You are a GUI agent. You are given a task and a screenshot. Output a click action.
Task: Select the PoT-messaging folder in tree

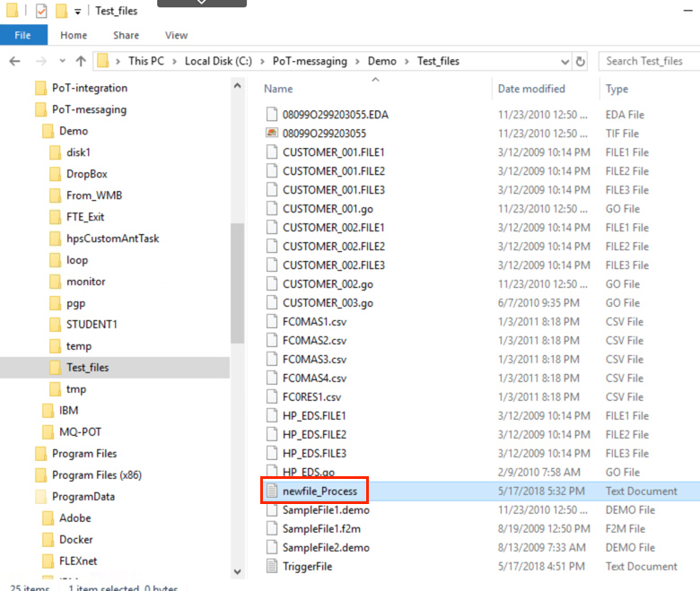tap(89, 109)
